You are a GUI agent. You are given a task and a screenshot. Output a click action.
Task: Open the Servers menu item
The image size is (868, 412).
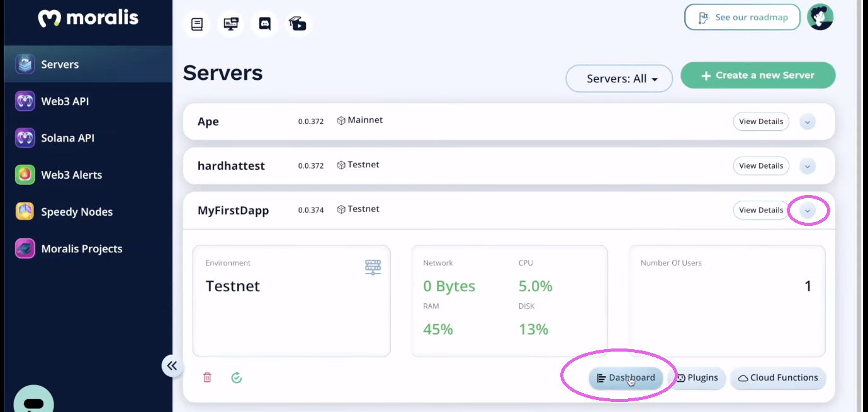pos(88,64)
